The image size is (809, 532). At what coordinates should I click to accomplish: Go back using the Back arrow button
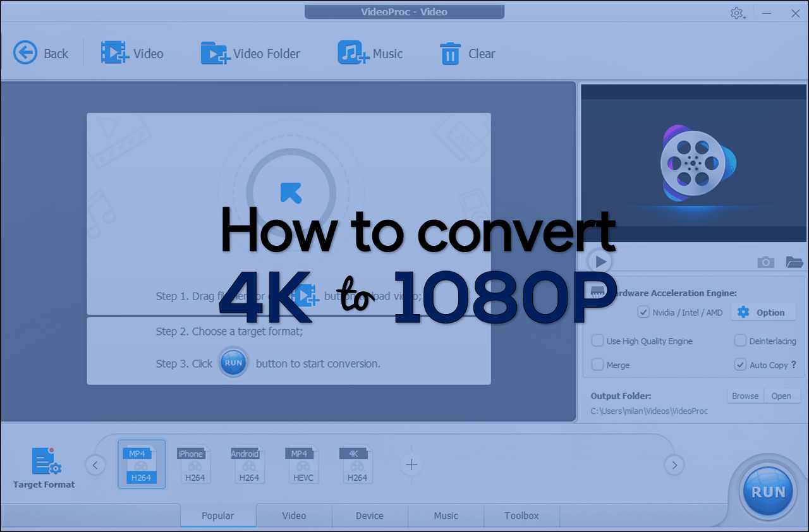[40, 54]
